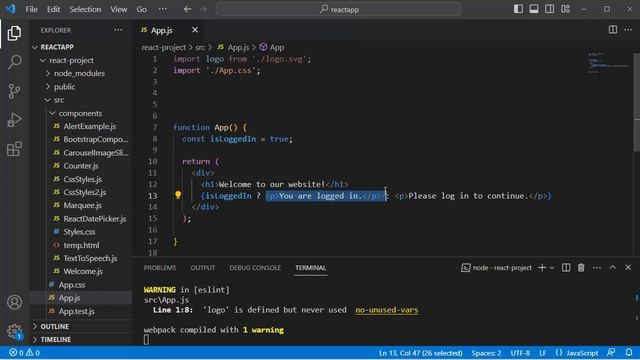
Task: Change indentation via Spaces: 2
Action: click(486, 353)
